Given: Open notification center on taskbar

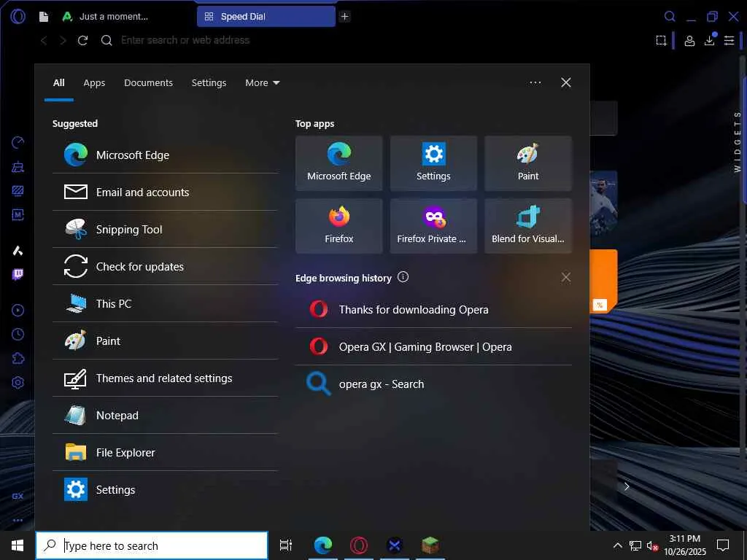Looking at the screenshot, I should tap(723, 545).
